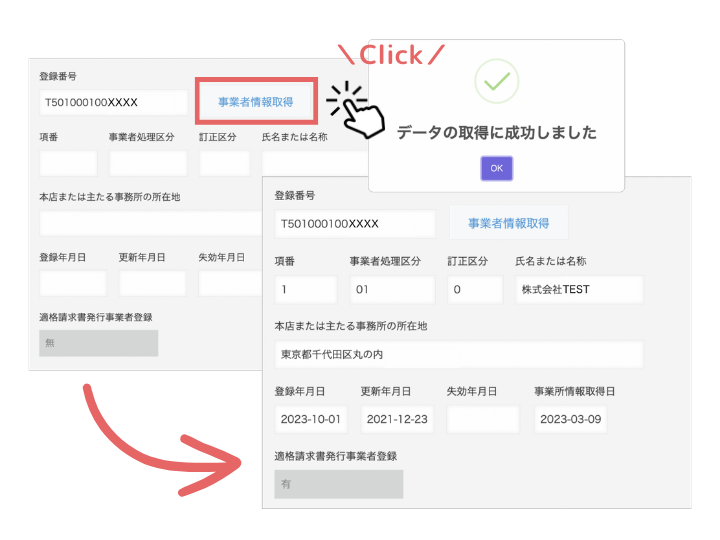Click 適格請求書発行事業者登録 label in back form
The width and height of the screenshot is (720, 540).
pyautogui.click(x=96, y=317)
